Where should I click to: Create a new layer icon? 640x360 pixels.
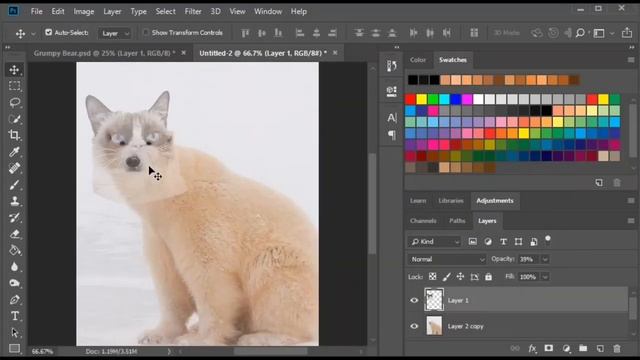(600, 348)
